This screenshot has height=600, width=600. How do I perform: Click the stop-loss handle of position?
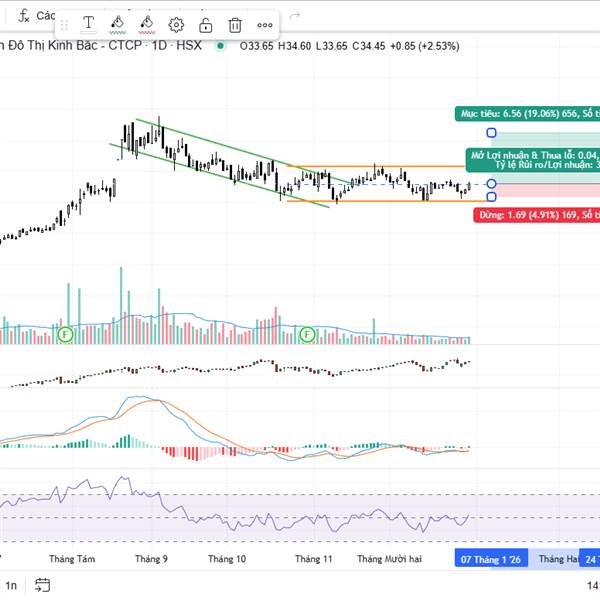[491, 196]
